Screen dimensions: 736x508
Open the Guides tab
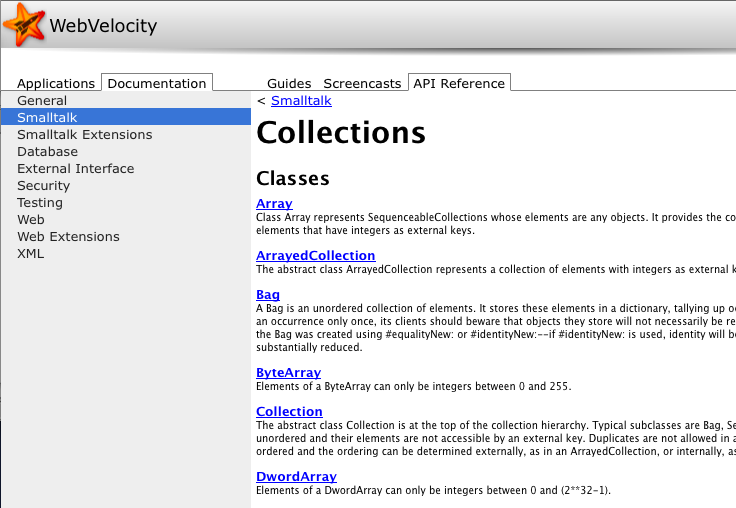(289, 83)
